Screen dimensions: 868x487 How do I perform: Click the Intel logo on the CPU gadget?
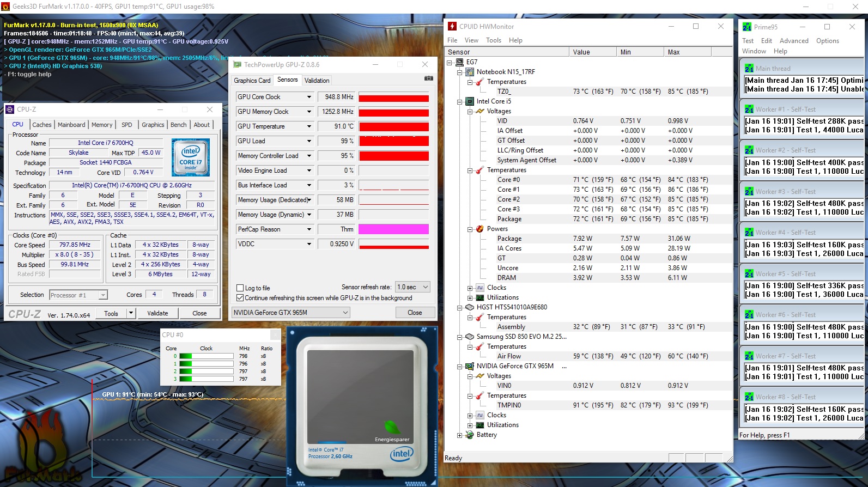[x=402, y=453]
